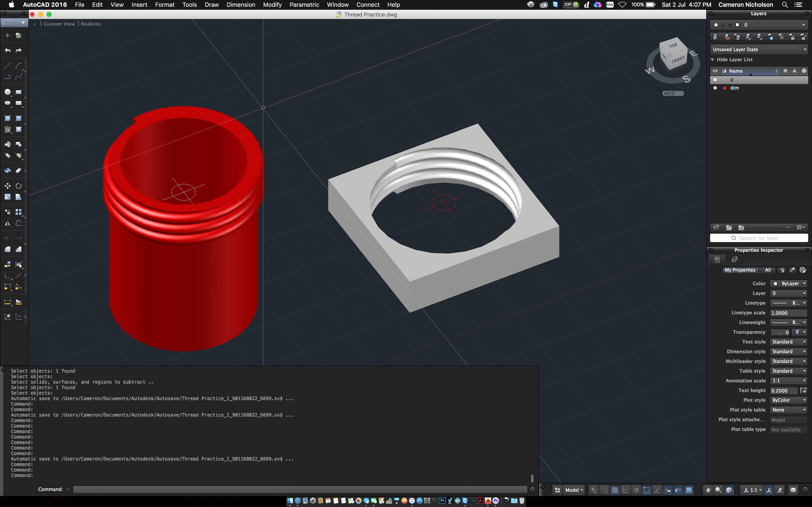812x507 pixels.
Task: Click the Undo arrow in toolbar
Action: pos(7,51)
